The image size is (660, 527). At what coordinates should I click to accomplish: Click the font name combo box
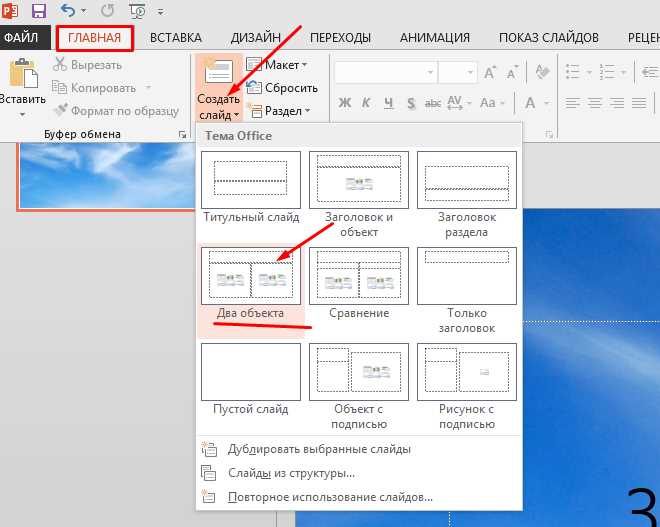[x=386, y=72]
